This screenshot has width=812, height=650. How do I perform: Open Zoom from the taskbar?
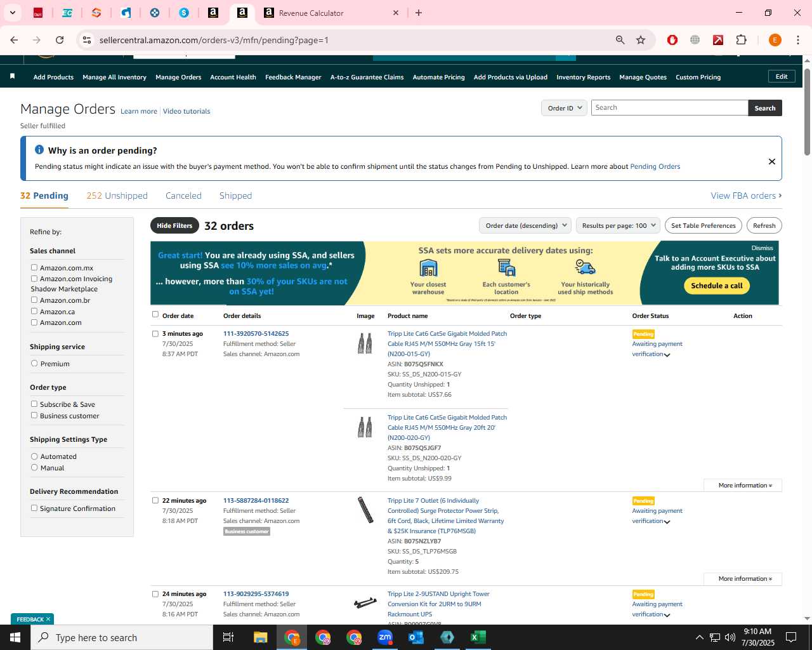(385, 637)
